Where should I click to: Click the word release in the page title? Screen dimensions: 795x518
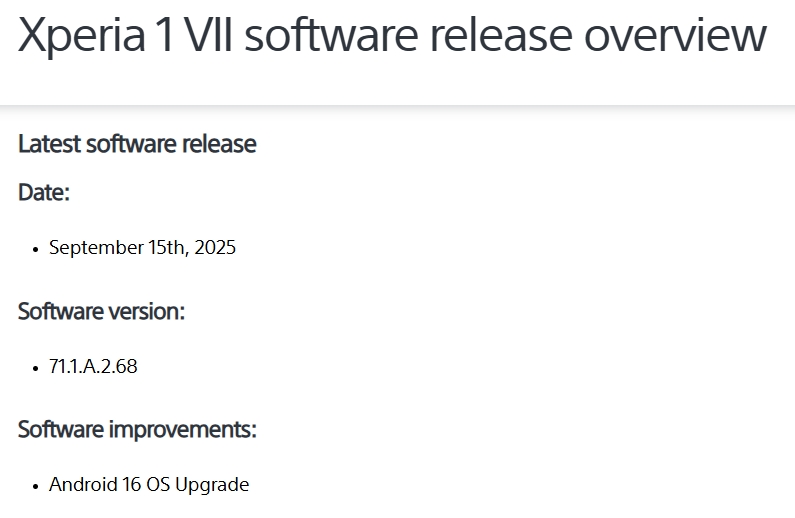(x=501, y=35)
